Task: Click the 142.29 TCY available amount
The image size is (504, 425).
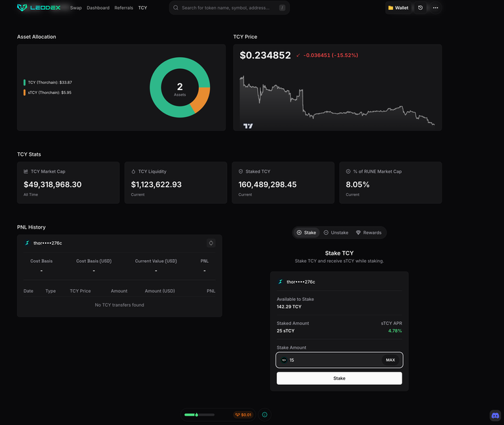Action: point(289,307)
